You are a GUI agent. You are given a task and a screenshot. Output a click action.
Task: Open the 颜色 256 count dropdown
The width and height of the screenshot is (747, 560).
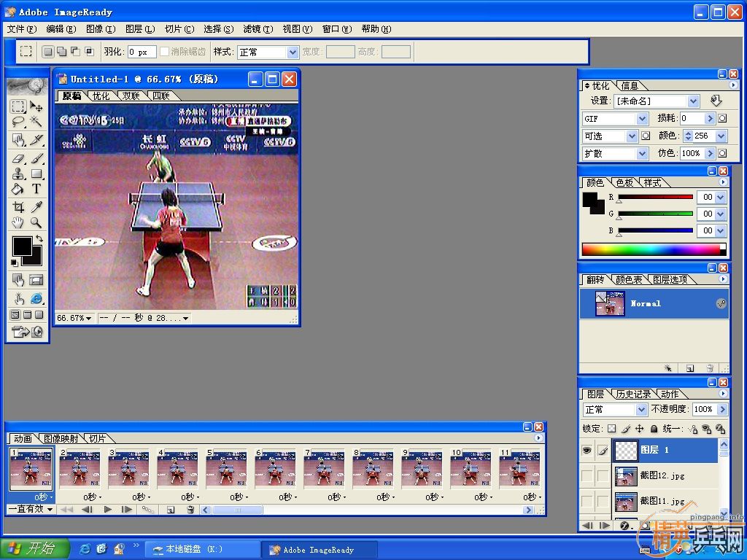tap(721, 136)
